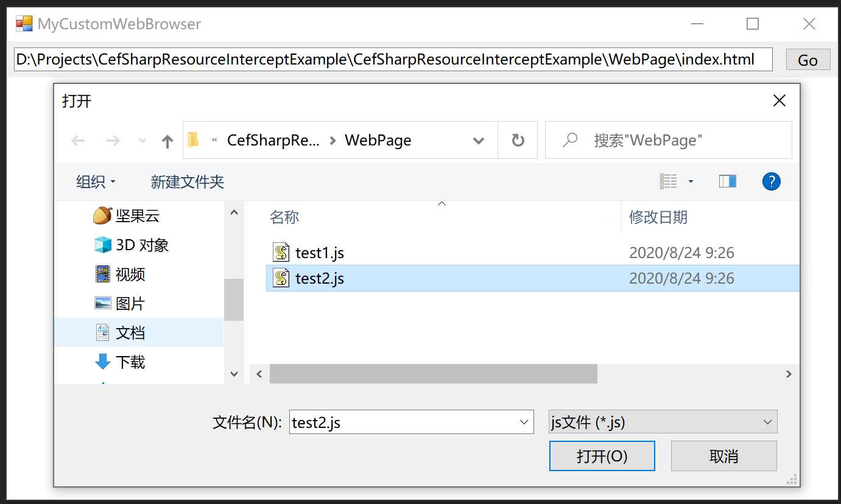Open the view options dropdown arrow
The image size is (841, 504).
click(691, 181)
